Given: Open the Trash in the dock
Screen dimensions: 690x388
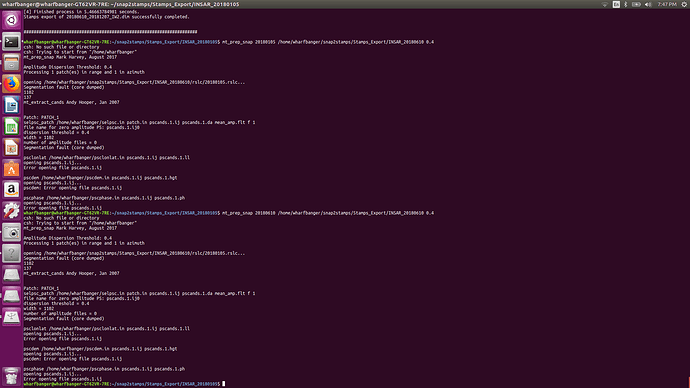Looking at the screenshot, I should (x=11, y=376).
